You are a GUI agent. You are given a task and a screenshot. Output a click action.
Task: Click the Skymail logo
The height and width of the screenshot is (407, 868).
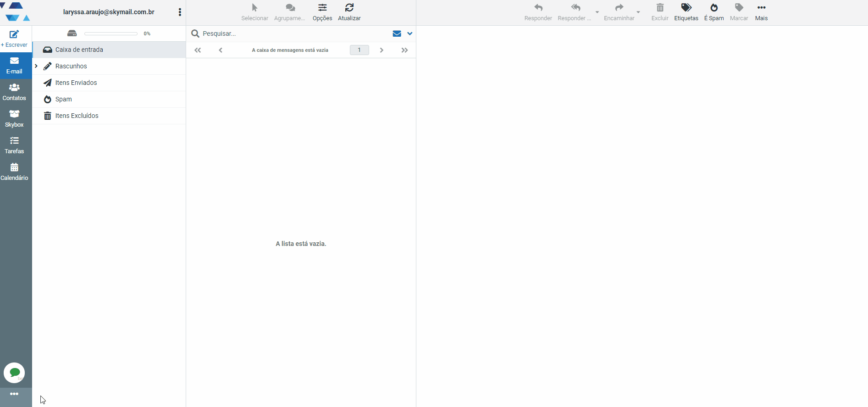tap(16, 11)
